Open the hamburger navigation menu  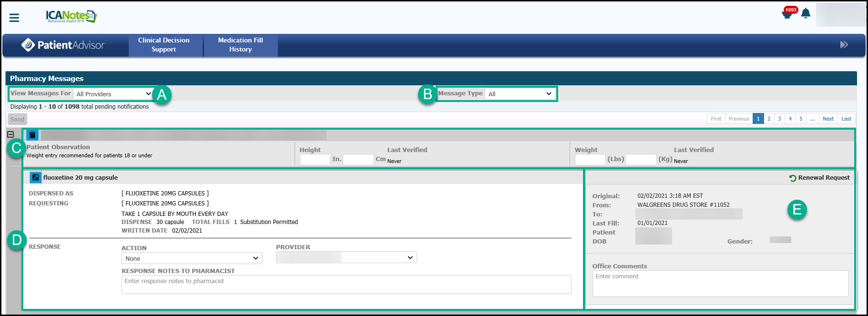pyautogui.click(x=14, y=18)
